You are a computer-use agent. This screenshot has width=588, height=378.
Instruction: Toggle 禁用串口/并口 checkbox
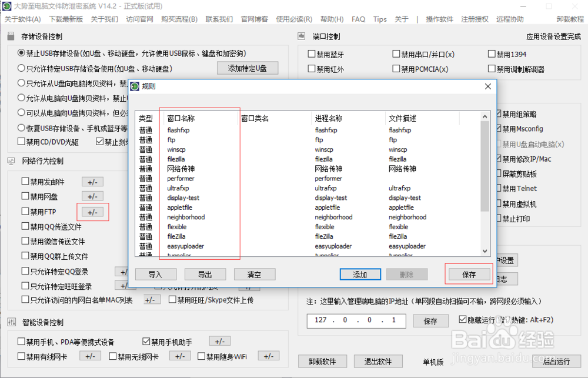pyautogui.click(x=396, y=54)
